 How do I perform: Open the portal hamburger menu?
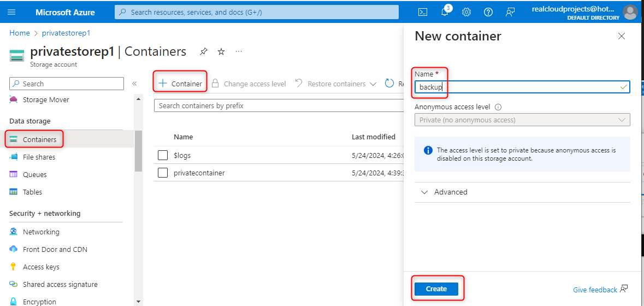[12, 12]
